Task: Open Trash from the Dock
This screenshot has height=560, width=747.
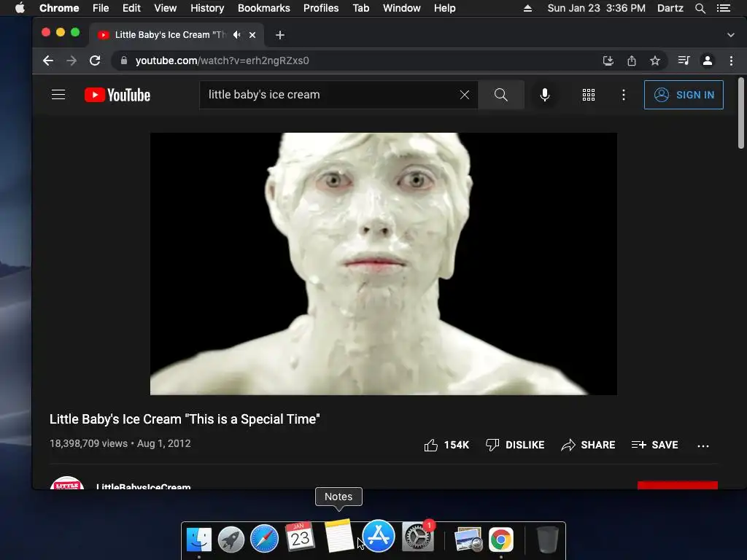Action: 547,539
